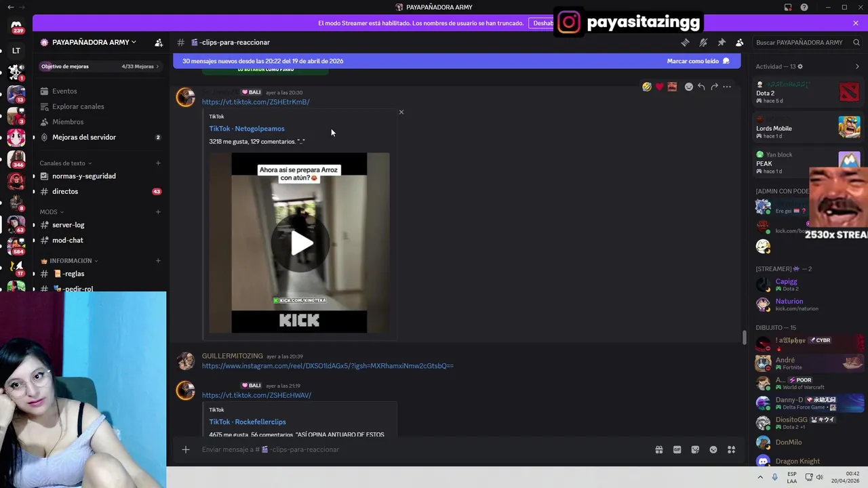Forward the message arrow icon
Screen dimensions: 868x488
[714, 87]
